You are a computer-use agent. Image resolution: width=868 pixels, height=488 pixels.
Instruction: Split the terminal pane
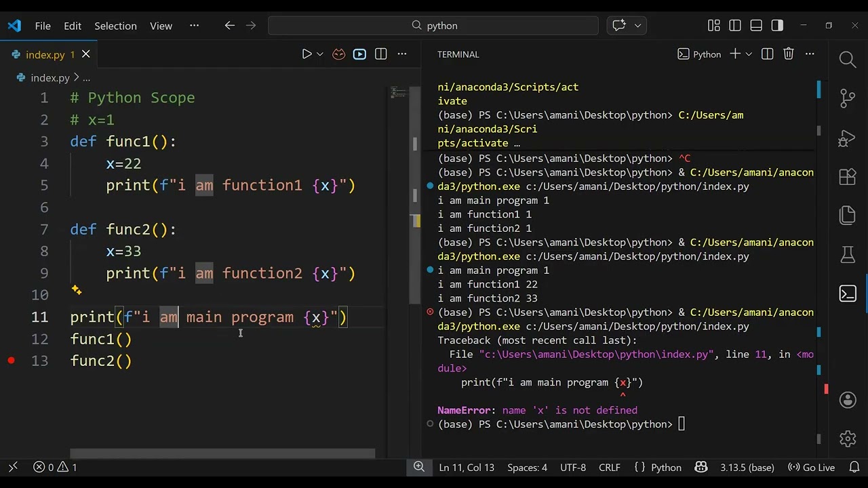coord(767,54)
